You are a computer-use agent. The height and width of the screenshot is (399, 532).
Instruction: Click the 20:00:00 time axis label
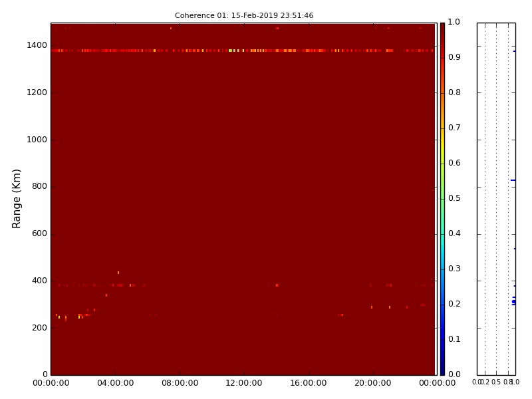click(x=373, y=383)
